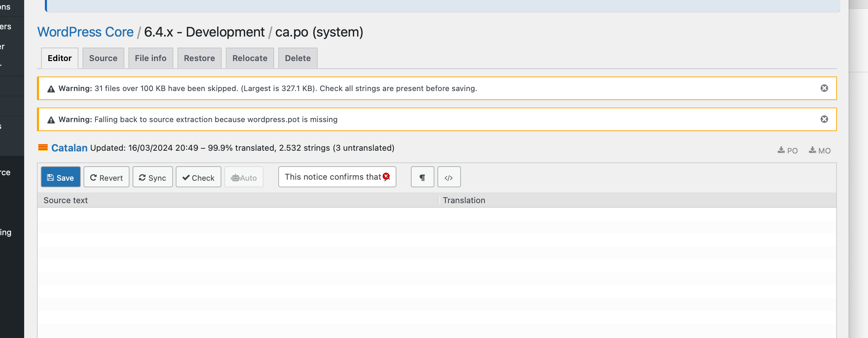Toggle invisible characters pilcrow button
The width and height of the screenshot is (868, 338).
[422, 177]
